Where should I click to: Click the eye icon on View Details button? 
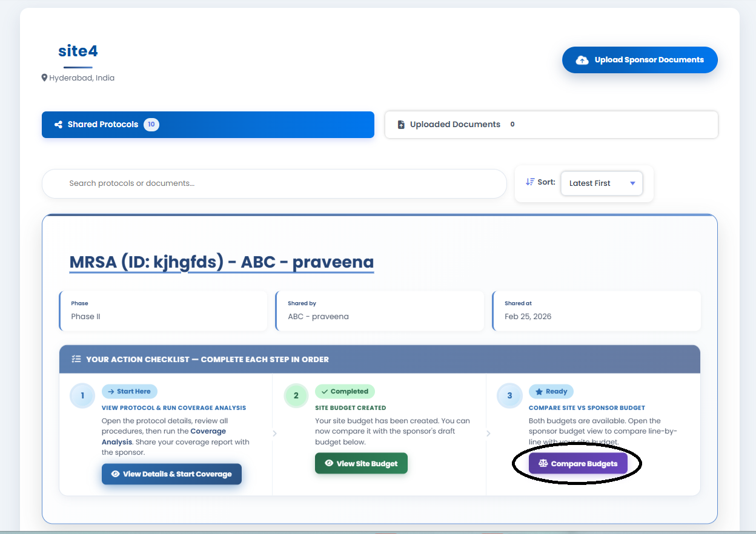pyautogui.click(x=115, y=474)
